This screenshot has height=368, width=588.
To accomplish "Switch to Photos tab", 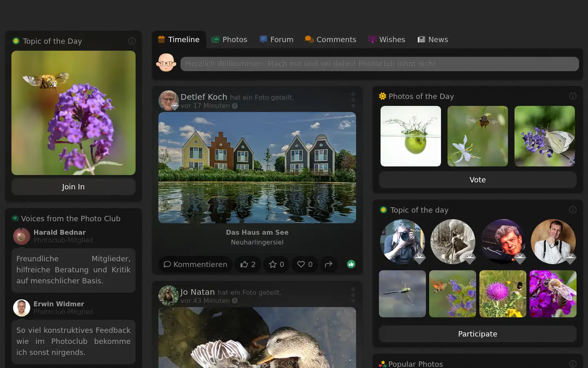I will click(229, 40).
